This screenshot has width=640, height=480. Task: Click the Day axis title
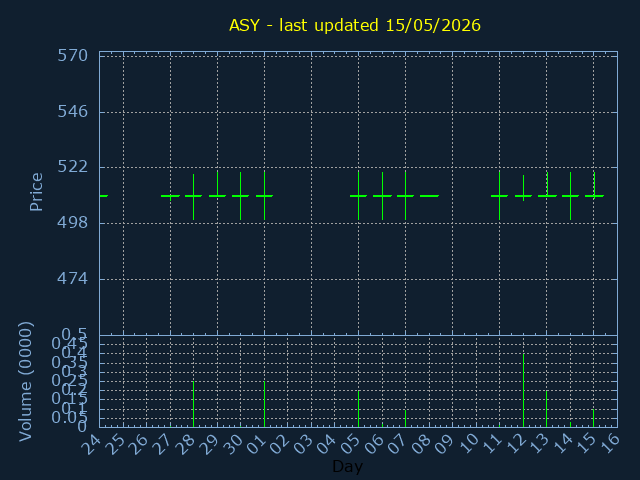[347, 466]
